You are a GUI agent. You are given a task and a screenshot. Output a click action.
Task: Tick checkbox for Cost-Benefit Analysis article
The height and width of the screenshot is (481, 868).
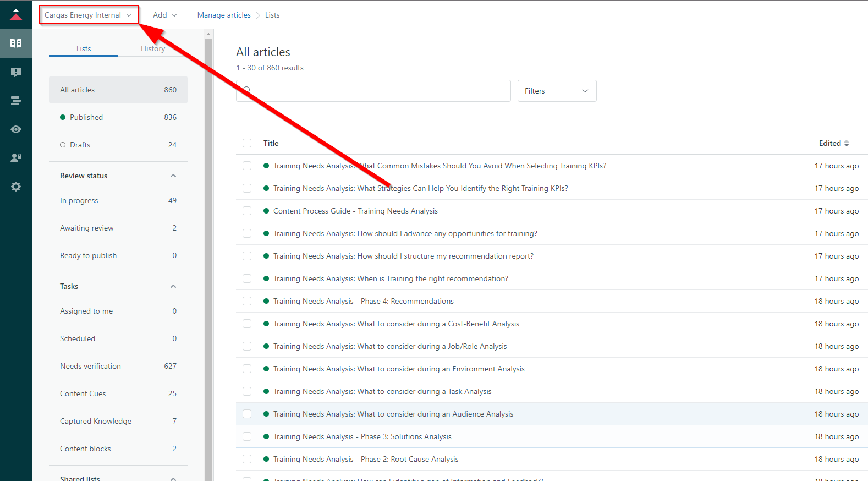coord(247,324)
